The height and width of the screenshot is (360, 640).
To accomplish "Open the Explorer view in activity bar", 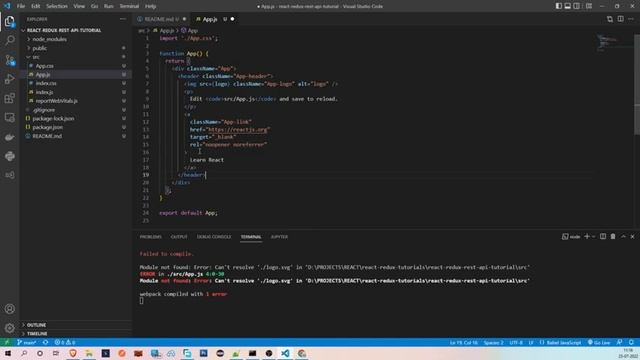I will pyautogui.click(x=10, y=21).
